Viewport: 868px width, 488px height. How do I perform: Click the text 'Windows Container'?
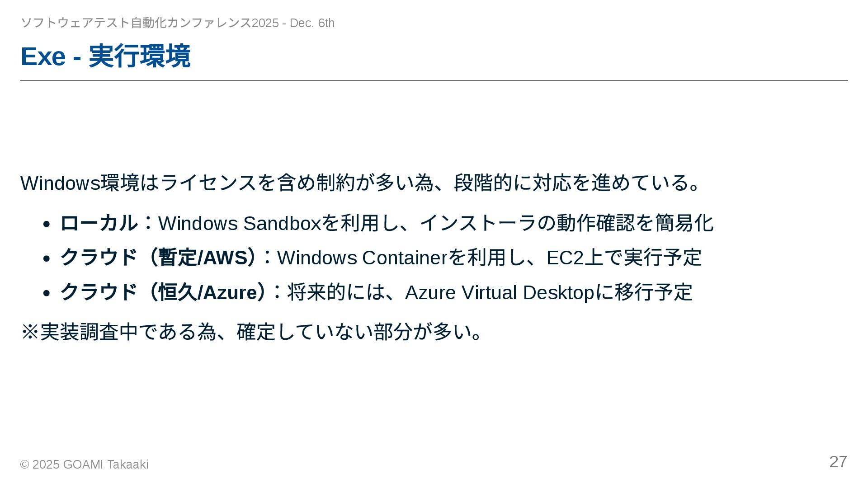coord(362,258)
